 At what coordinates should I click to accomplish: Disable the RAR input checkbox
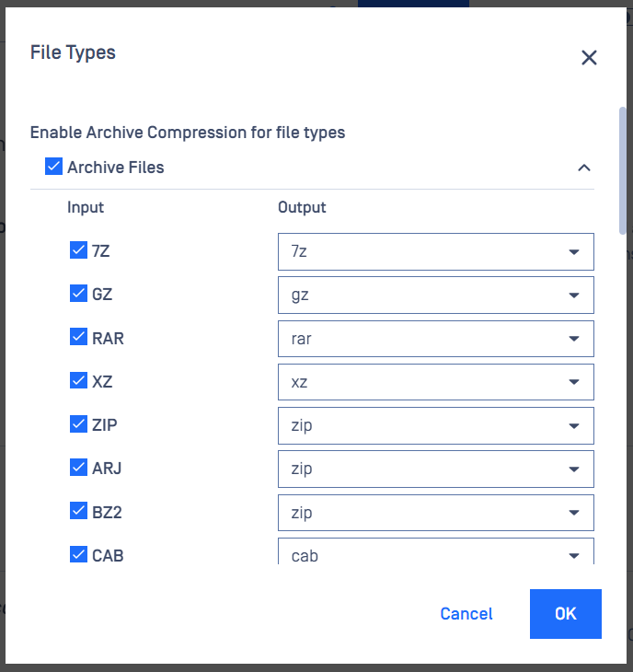78,337
